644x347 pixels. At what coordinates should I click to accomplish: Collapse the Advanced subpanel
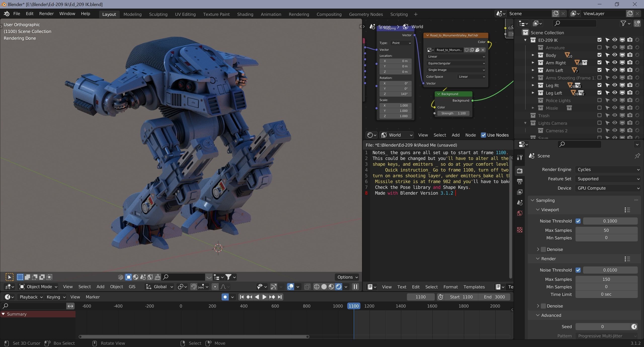pos(538,315)
